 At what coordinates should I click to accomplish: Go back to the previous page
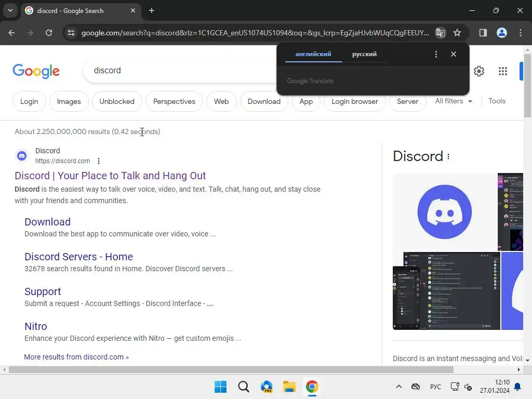[x=11, y=33]
